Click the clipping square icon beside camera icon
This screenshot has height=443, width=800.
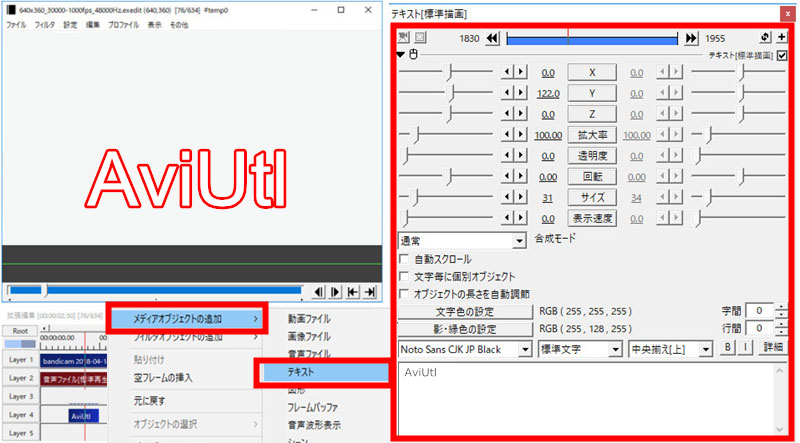421,37
